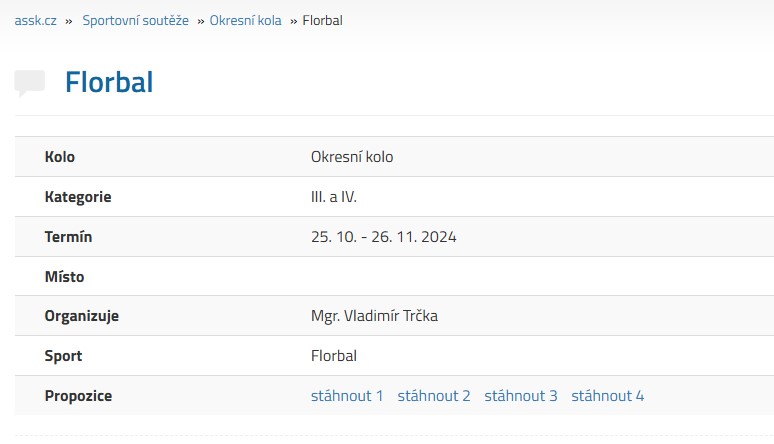Select the Kategorie row label
This screenshot has height=444, width=774.
78,197
